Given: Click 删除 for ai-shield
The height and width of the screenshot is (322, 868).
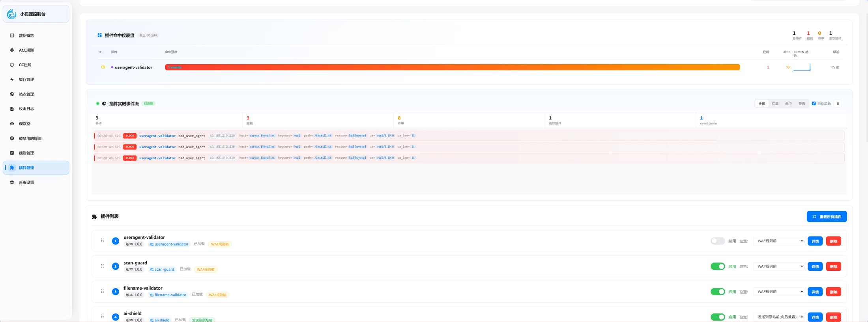Looking at the screenshot, I should (833, 317).
